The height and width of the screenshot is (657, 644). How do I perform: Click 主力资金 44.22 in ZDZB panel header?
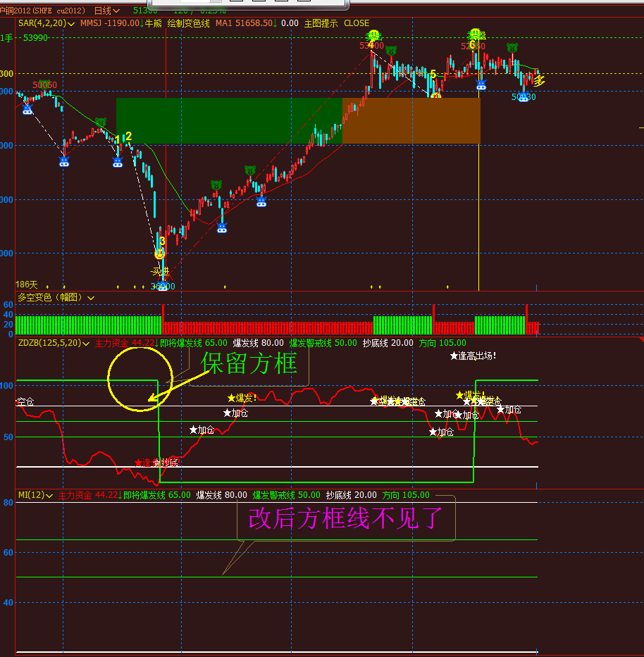[125, 343]
